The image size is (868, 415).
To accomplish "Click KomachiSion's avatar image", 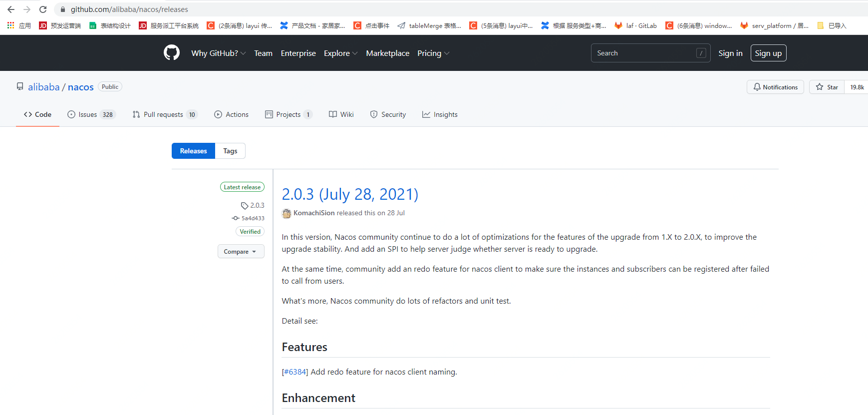I will click(287, 213).
